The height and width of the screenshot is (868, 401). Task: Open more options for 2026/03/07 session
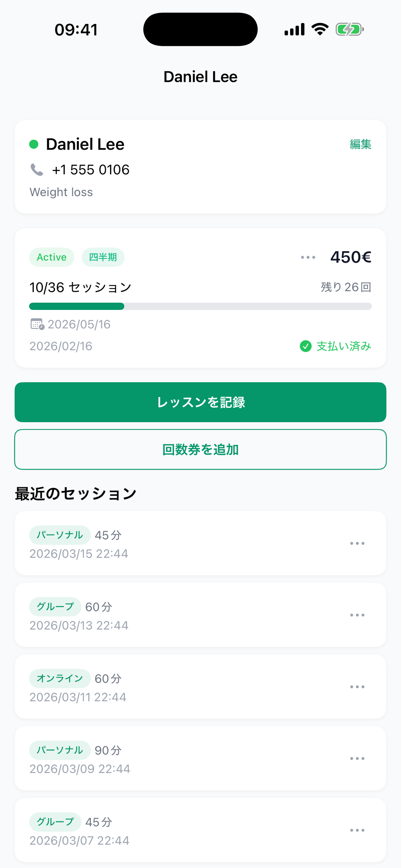coord(357,831)
